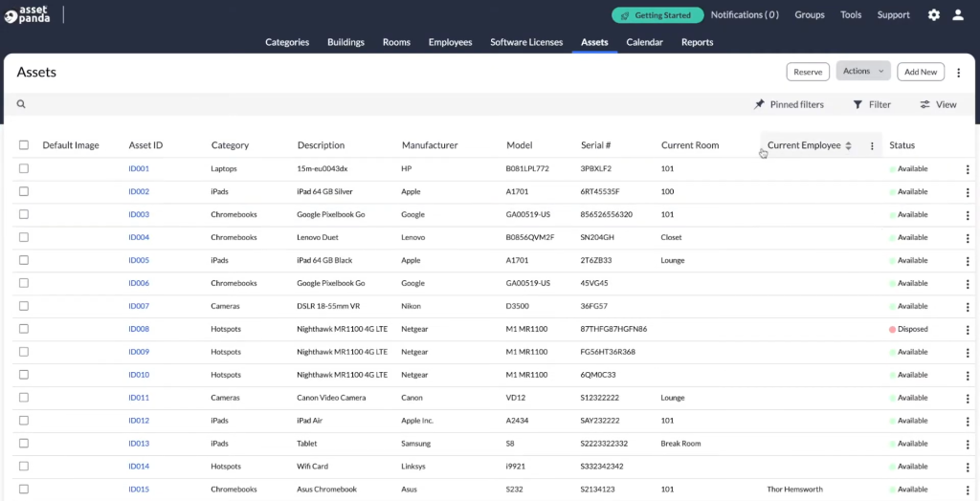Click the Thor Hemsworth employee cell

point(794,490)
